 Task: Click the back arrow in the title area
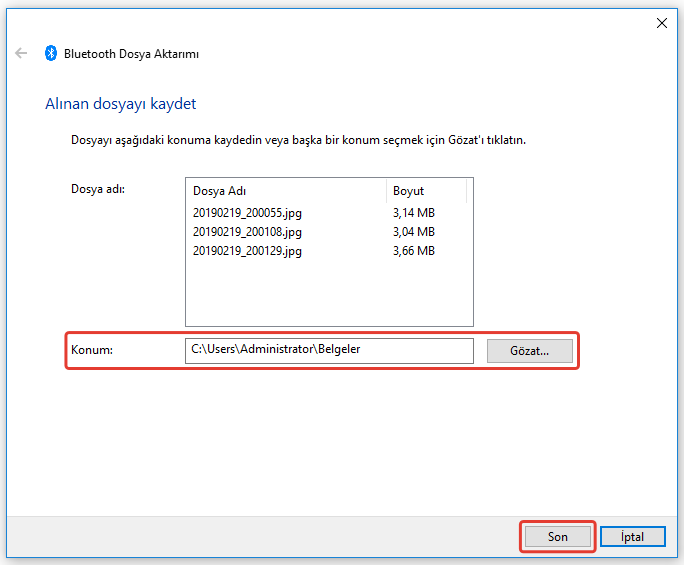point(21,54)
